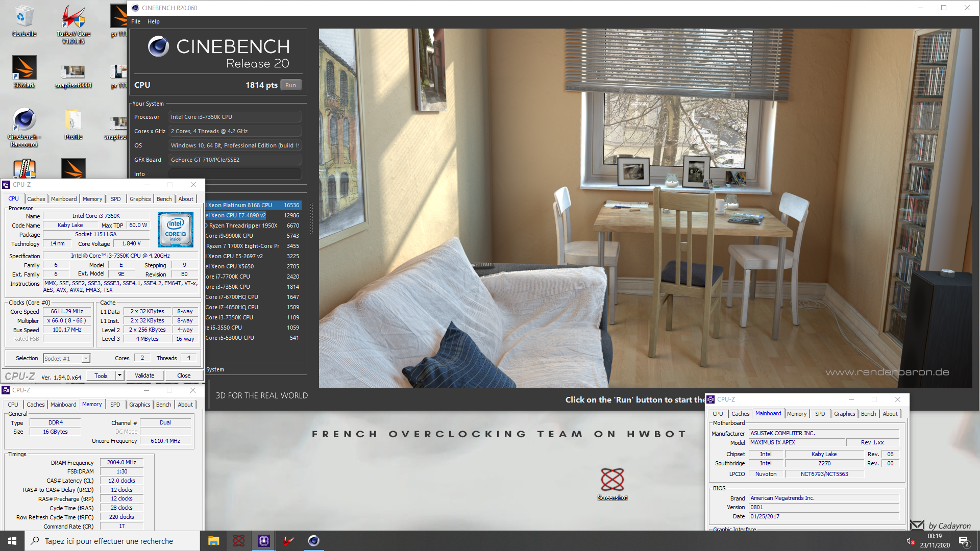
Task: Open the Profile folder icon on desktop
Action: 73,124
